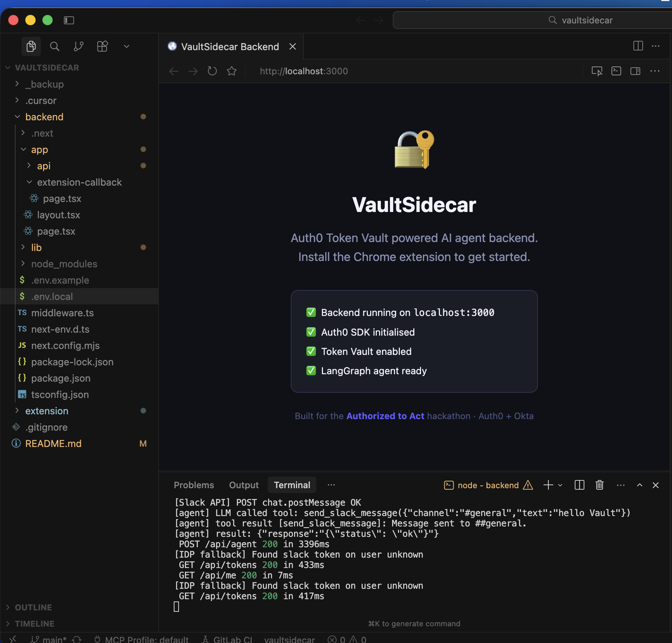672x643 pixels.
Task: Click the main* branch in status bar
Action: 48,639
